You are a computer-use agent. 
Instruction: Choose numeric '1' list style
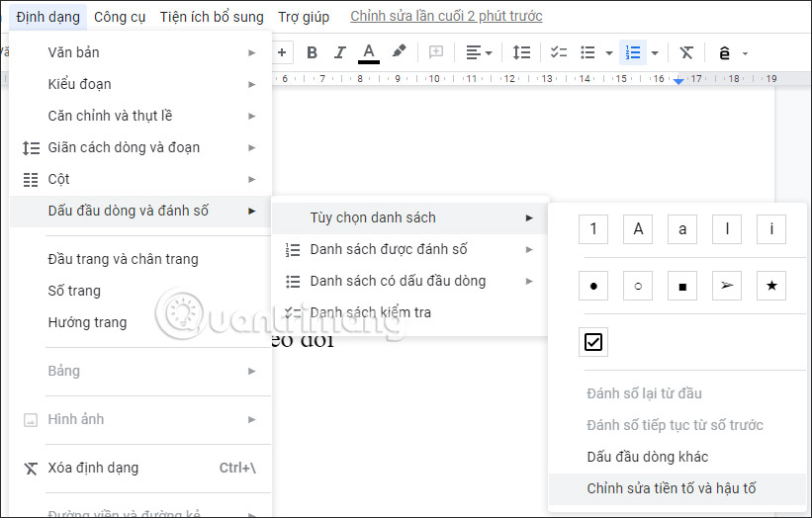(593, 228)
